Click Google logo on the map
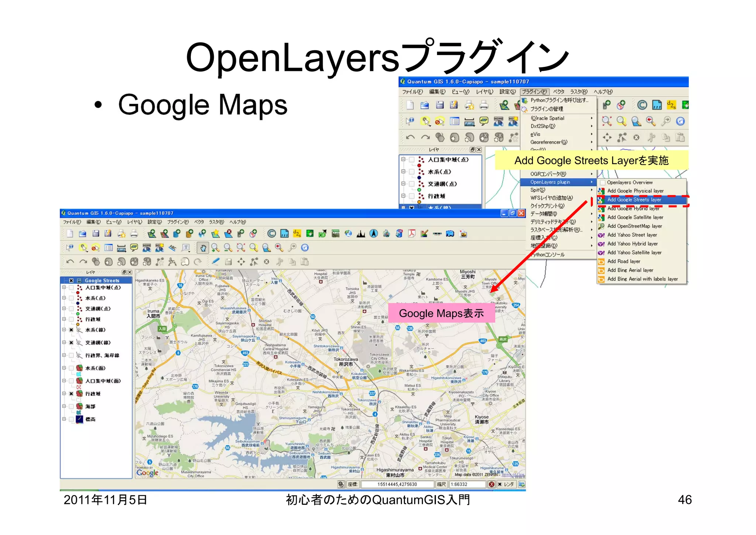 point(148,473)
